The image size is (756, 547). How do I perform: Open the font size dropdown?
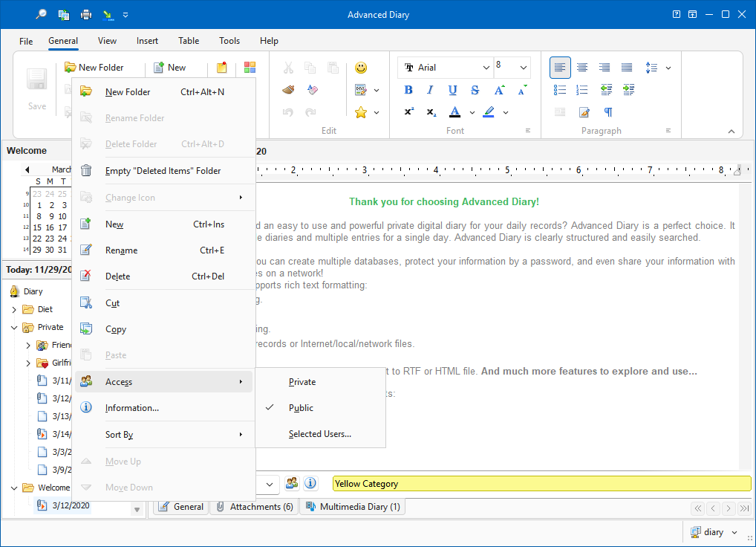[x=523, y=68]
